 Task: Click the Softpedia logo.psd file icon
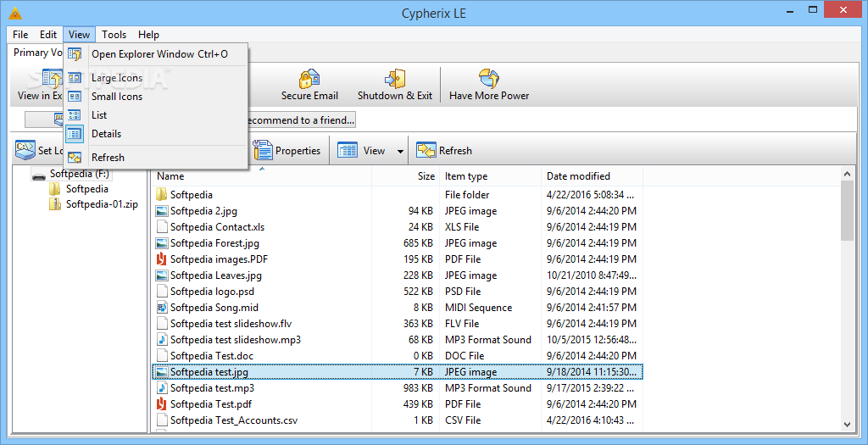point(162,291)
